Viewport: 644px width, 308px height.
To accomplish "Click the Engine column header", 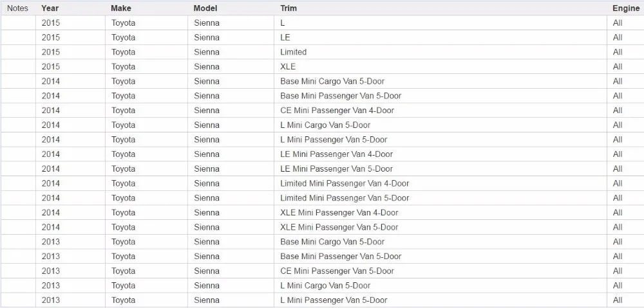I will click(x=626, y=8).
